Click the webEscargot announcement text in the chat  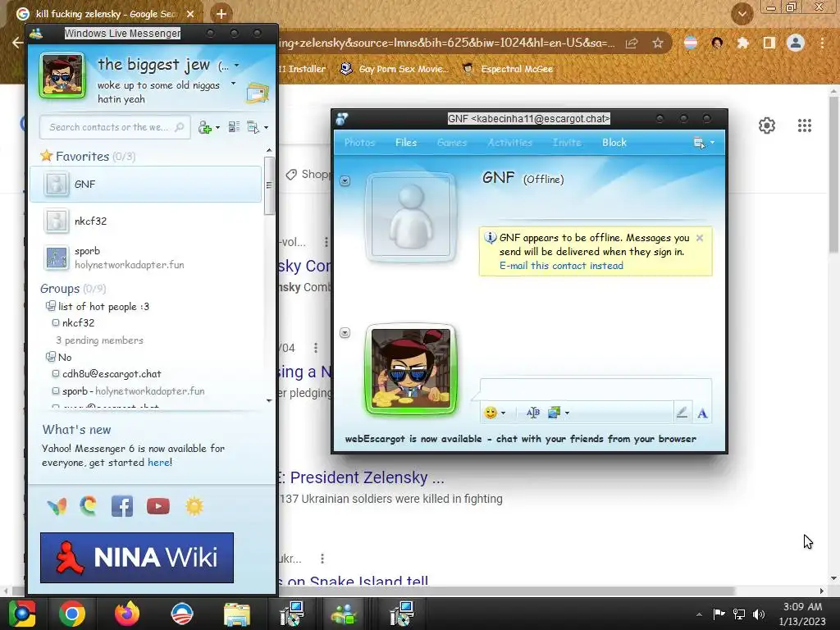520,439
